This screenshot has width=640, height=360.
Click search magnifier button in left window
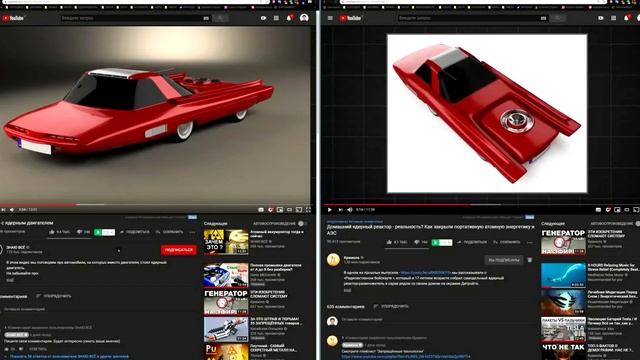(220, 18)
